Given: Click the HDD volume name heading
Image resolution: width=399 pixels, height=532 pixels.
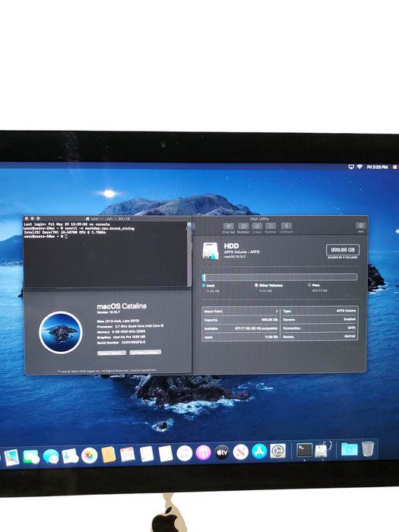Looking at the screenshot, I should [x=231, y=245].
